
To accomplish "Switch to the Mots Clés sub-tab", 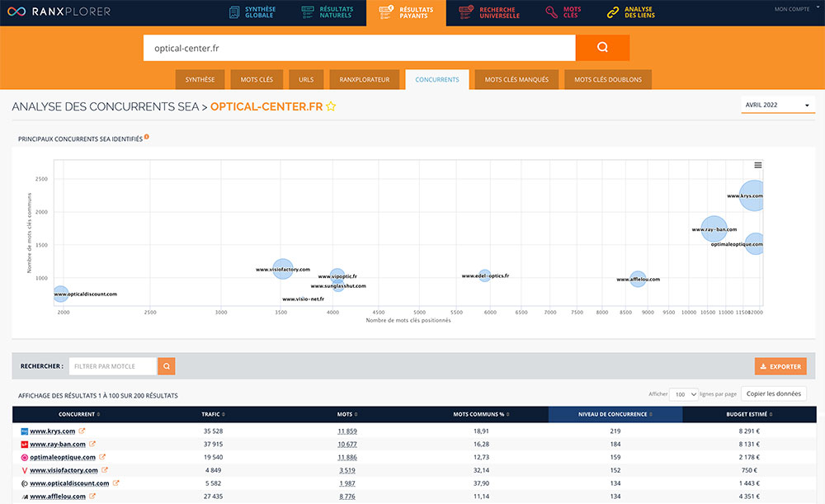I will tap(257, 79).
